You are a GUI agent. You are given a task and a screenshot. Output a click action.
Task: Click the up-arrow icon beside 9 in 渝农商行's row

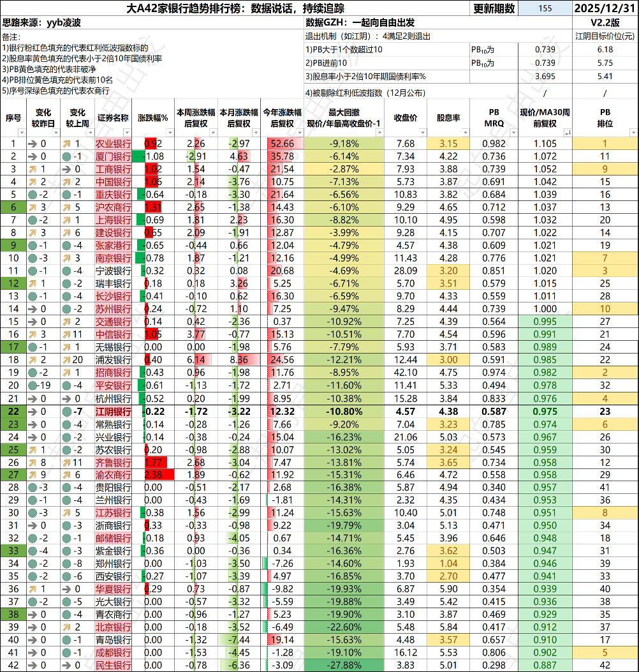click(33, 475)
